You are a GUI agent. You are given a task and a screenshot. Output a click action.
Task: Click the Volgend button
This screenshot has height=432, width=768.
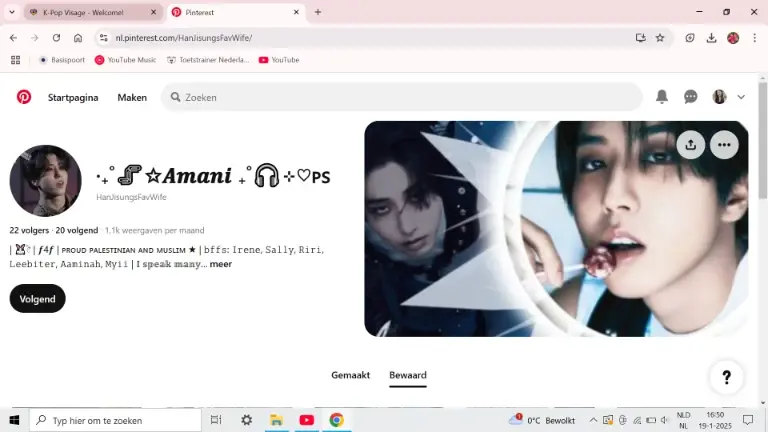tap(37, 298)
